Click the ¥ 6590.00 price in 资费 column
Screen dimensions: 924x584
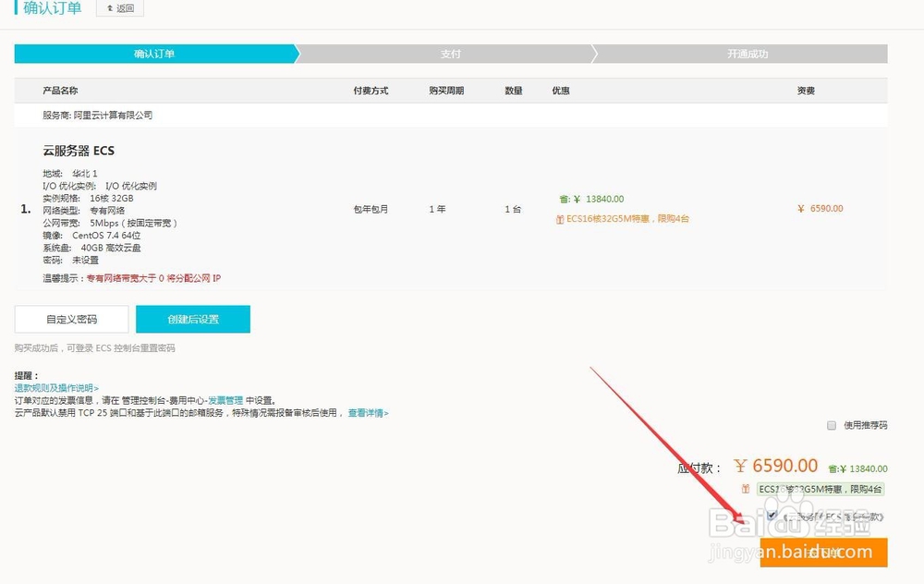[821, 209]
